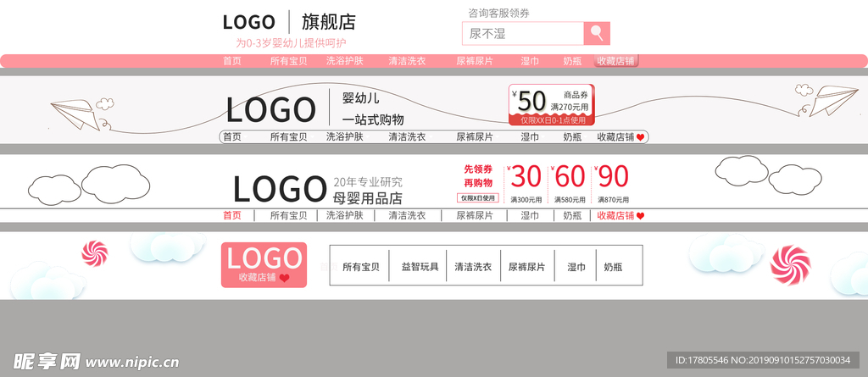Click the text 仅限XX日0-1点使用 on the coupon
This screenshot has width=868, height=377.
pyautogui.click(x=553, y=119)
